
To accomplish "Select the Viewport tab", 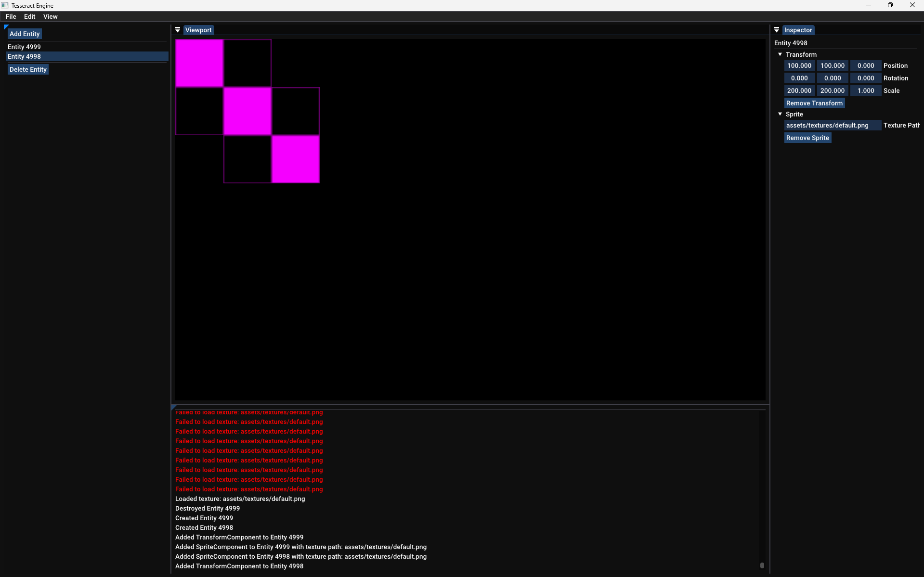I will tap(198, 30).
